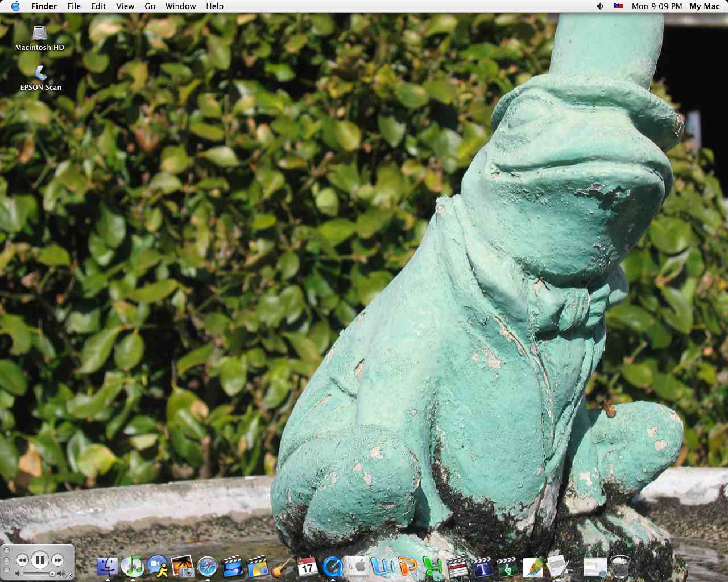Viewport: 728px width, 582px height.
Task: Open iCal calendar showing 17
Action: (308, 566)
